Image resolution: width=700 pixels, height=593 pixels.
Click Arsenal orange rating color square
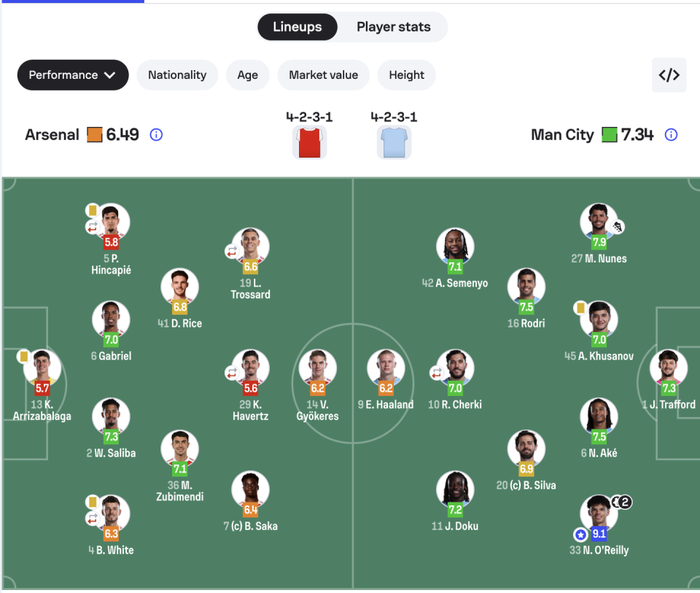(95, 135)
